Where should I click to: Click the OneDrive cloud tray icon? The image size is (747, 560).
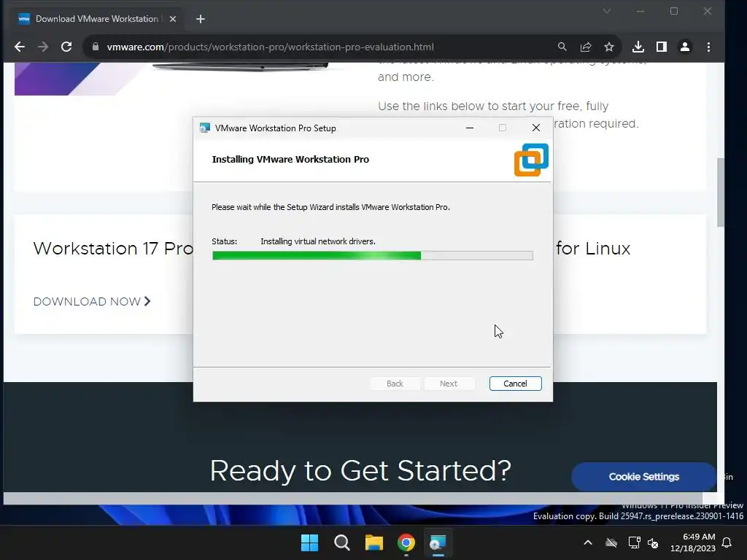[611, 542]
